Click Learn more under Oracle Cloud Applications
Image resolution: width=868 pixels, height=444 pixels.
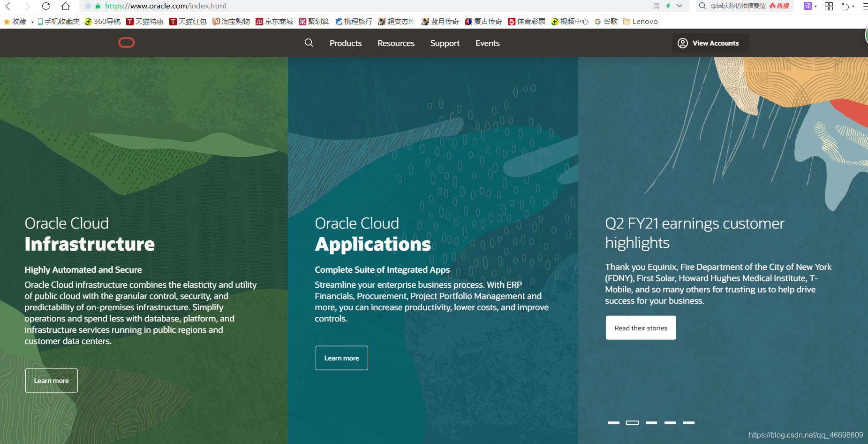click(x=342, y=358)
